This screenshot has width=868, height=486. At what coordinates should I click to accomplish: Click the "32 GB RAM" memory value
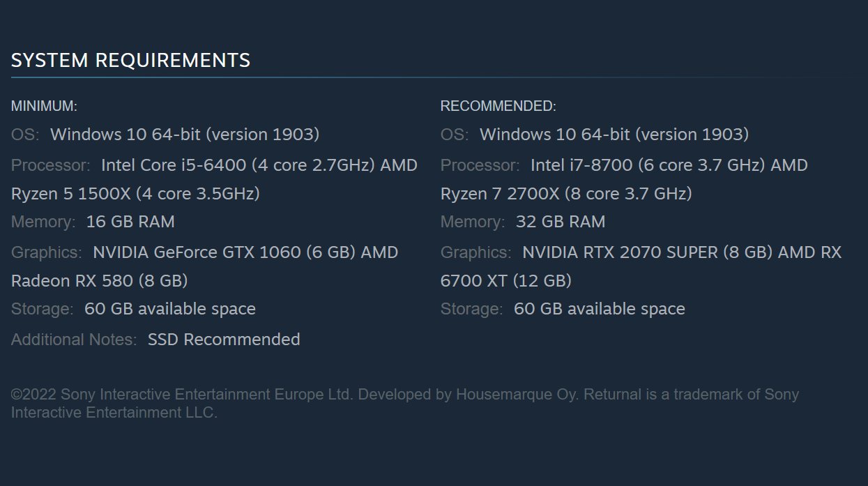coord(561,222)
